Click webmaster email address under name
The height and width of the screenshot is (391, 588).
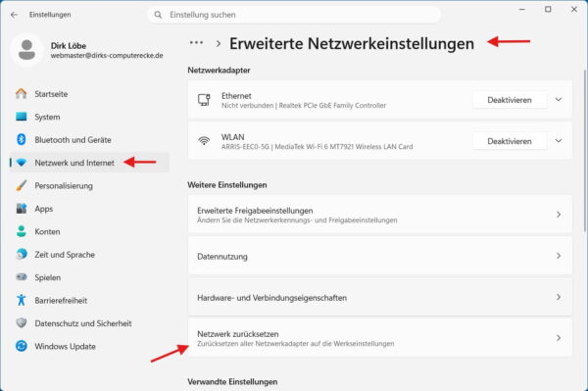click(x=107, y=56)
